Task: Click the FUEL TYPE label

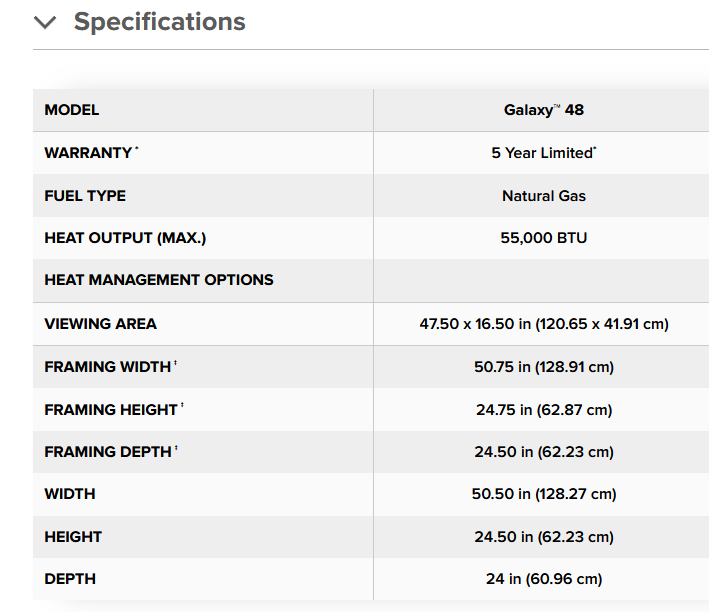Action: [x=85, y=195]
